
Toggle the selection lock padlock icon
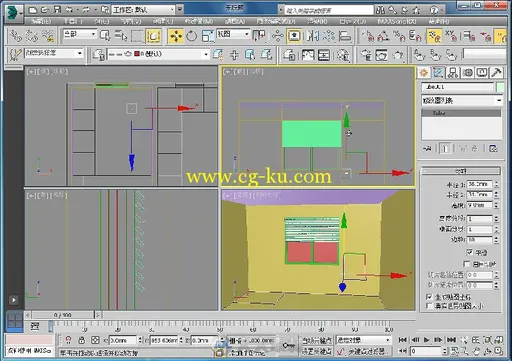(x=82, y=340)
